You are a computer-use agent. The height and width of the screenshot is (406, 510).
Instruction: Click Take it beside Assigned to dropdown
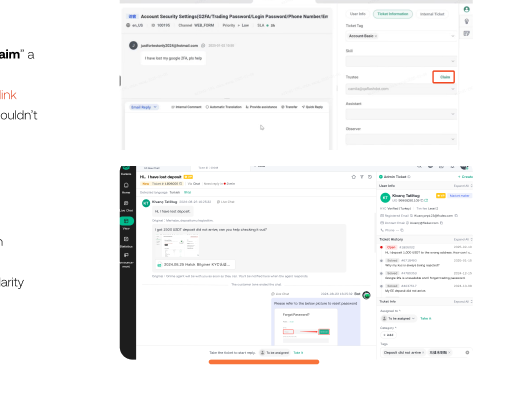pos(425,318)
